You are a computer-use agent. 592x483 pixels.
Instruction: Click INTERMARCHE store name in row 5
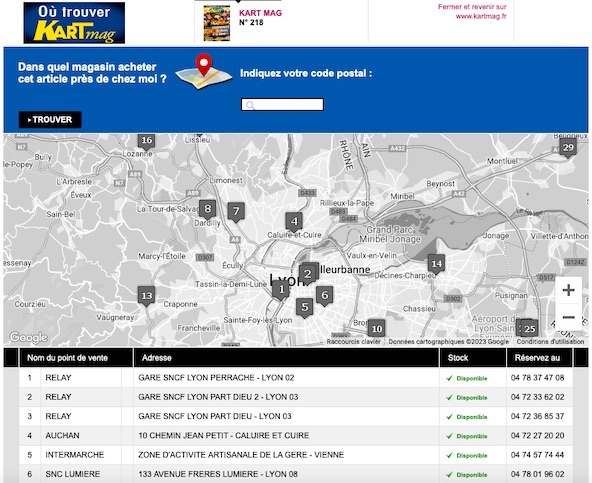[75, 455]
